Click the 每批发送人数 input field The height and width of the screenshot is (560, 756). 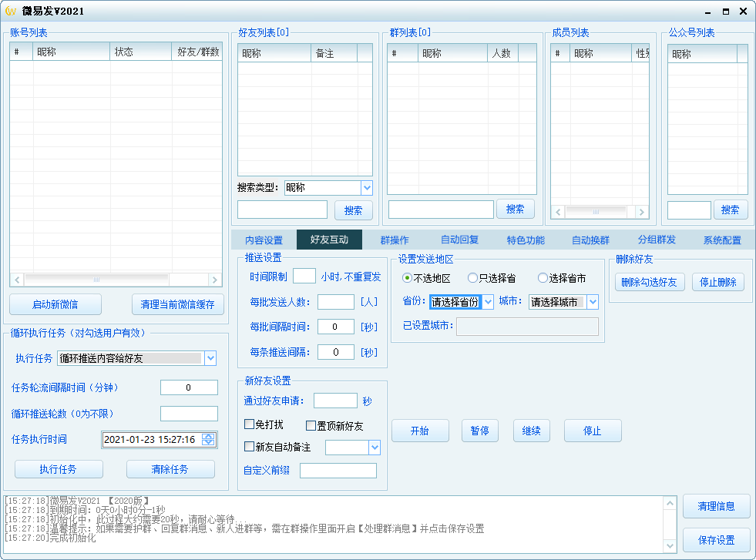pyautogui.click(x=336, y=302)
